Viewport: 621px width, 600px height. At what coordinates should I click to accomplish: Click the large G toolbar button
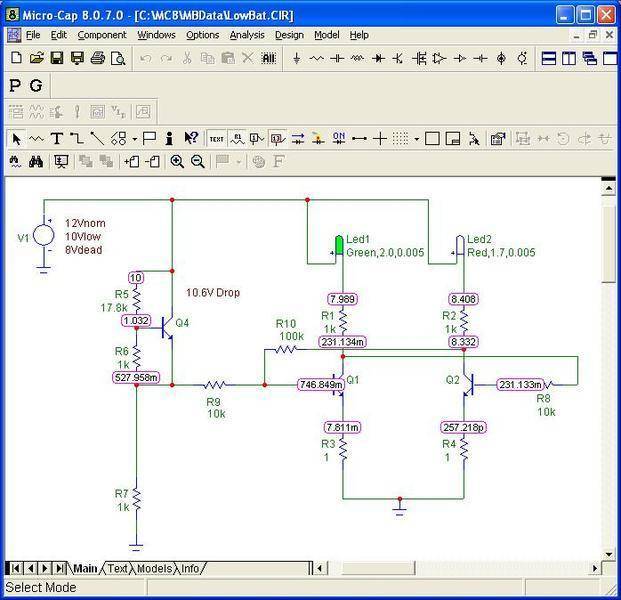tap(36, 85)
